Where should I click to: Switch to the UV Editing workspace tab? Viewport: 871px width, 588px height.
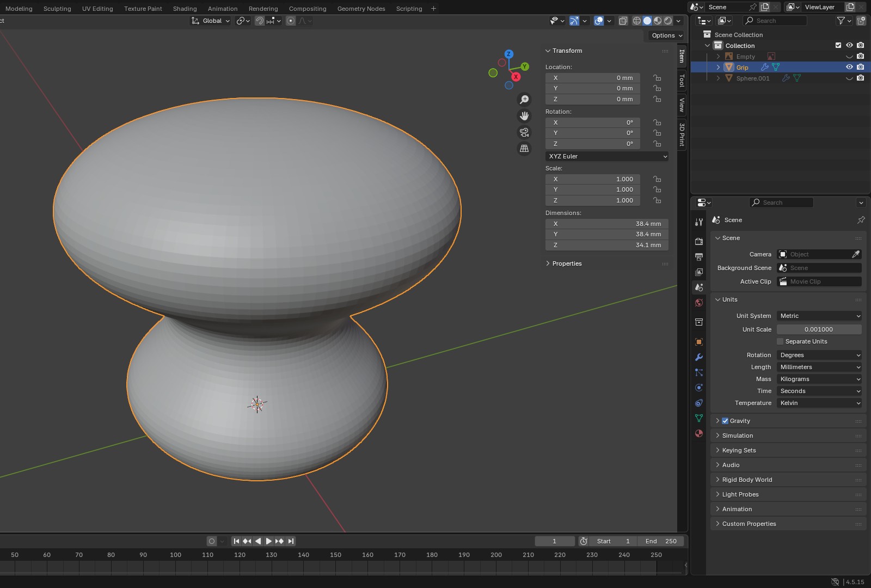[x=97, y=9]
